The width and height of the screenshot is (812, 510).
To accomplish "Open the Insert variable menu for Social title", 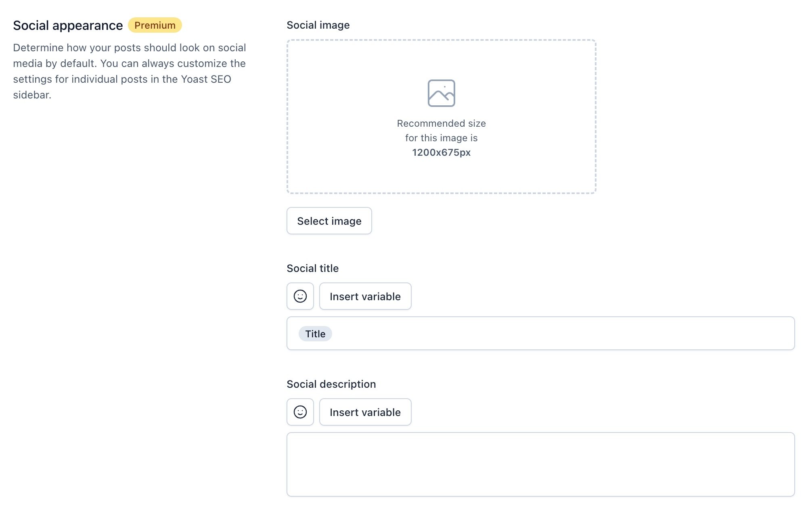I will [365, 296].
